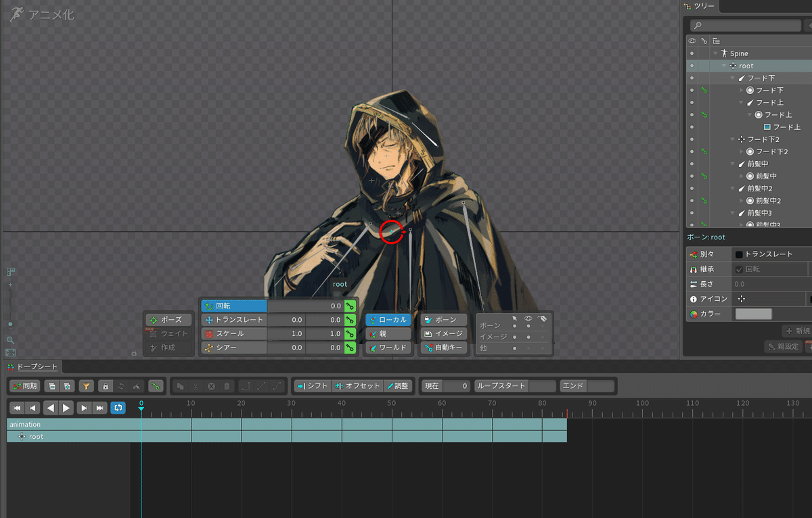812x518 pixels.
Task: Click the Adjust (調整) button
Action: [x=398, y=386]
